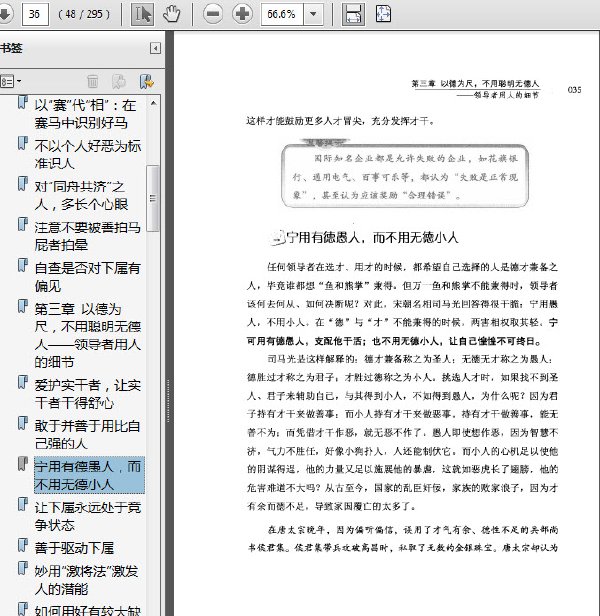Activate the Hand pan tool
This screenshot has width=600, height=616.
[x=172, y=15]
